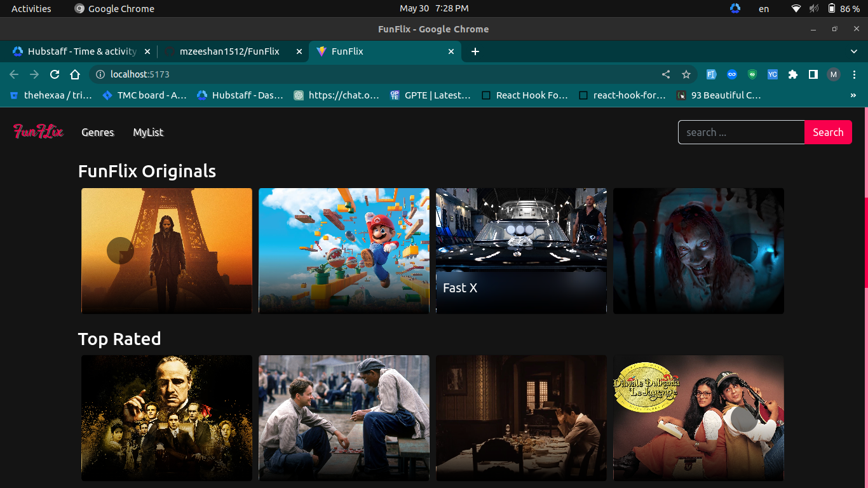
Task: Open Chrome's three-dot menu
Action: click(854, 74)
